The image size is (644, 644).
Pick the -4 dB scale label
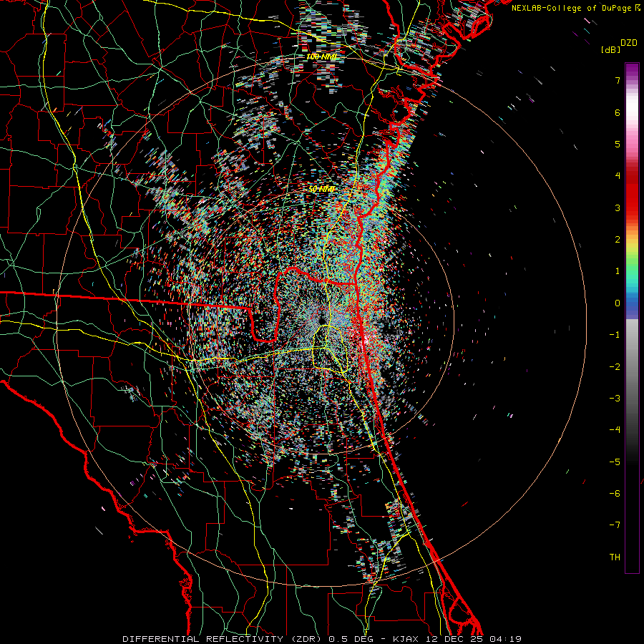tap(615, 430)
